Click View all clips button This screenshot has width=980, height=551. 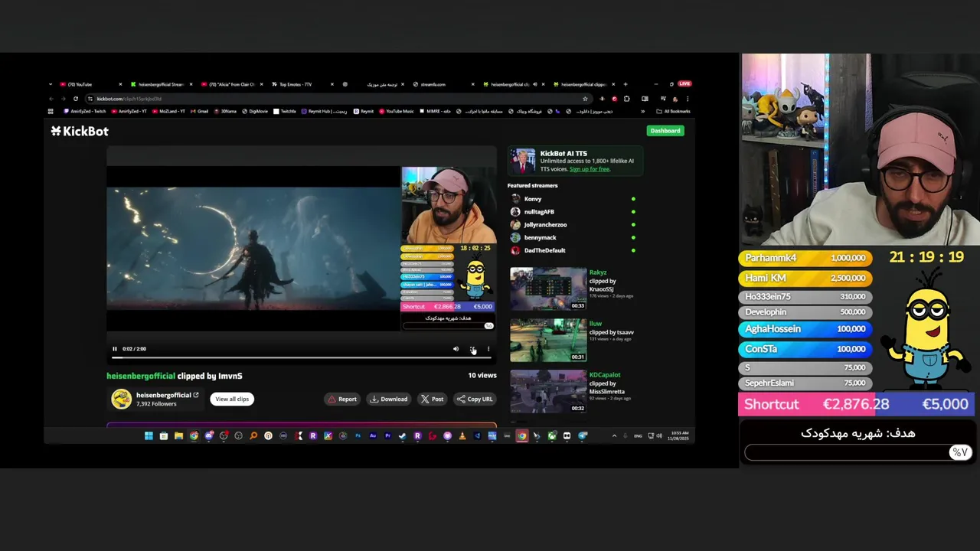point(232,399)
